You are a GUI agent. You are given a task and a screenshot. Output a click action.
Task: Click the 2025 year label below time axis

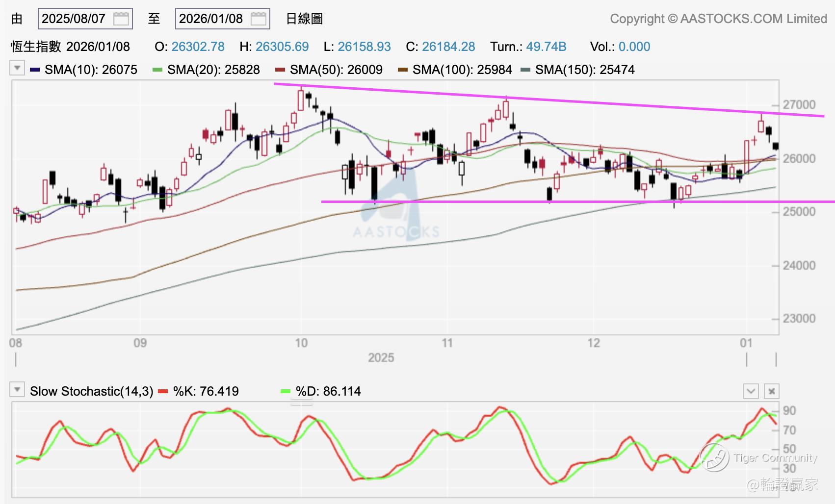(x=381, y=357)
